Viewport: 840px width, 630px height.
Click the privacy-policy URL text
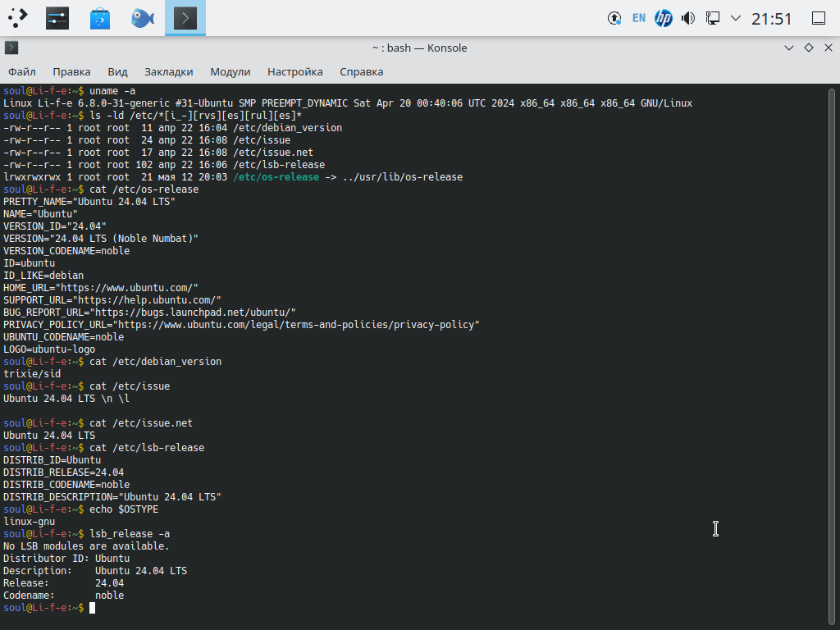click(296, 325)
